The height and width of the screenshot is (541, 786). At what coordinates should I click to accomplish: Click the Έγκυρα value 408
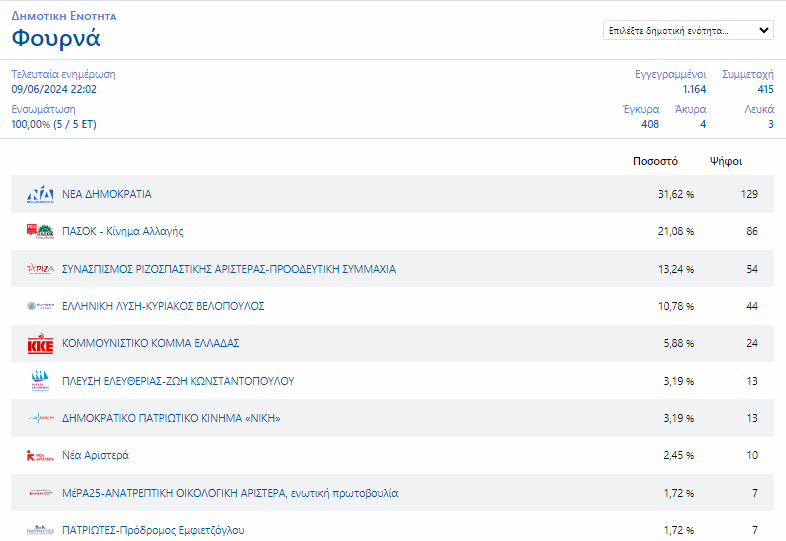650,124
